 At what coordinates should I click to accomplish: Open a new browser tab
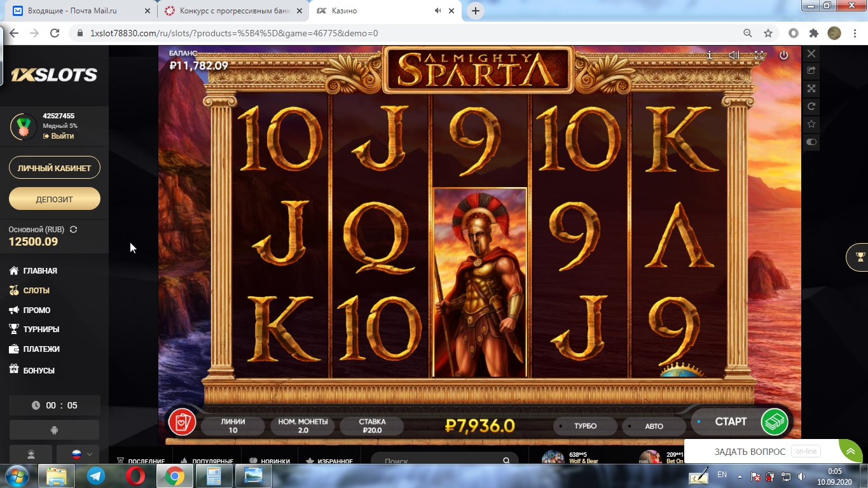[475, 11]
